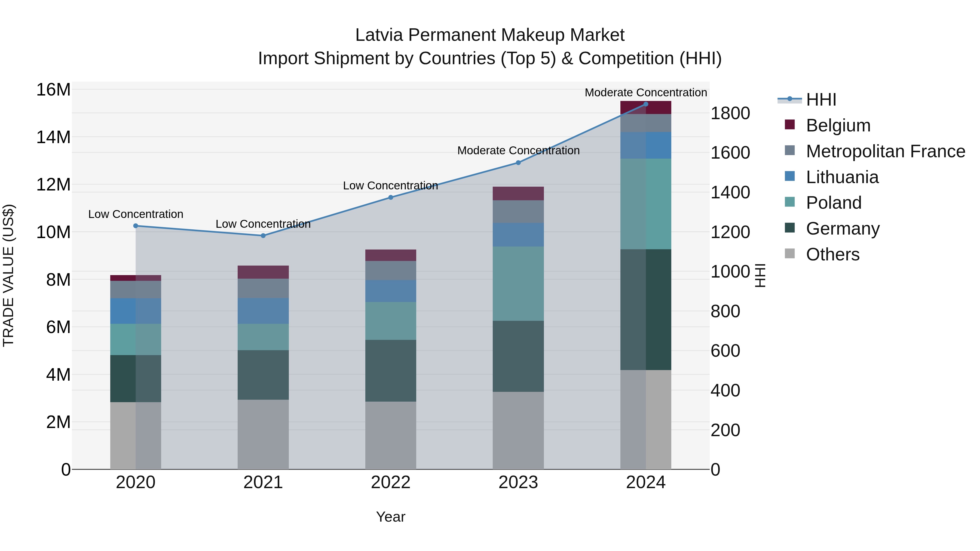This screenshot has height=551, width=980.
Task: Toggle Others legend entry
Action: click(822, 254)
